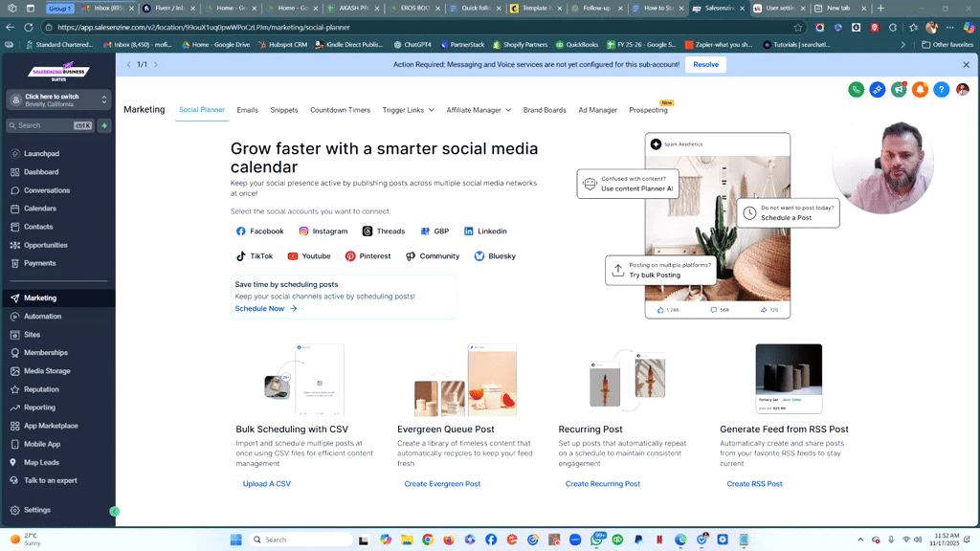Connect a TikTok account

point(255,256)
